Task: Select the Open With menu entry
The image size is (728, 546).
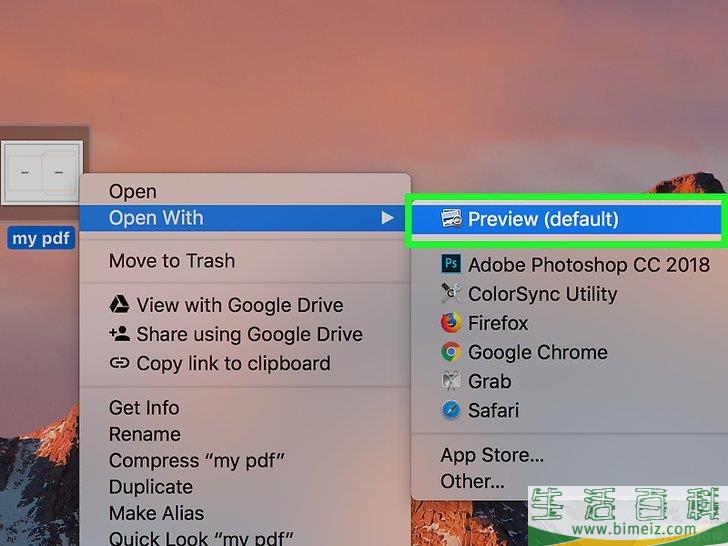Action: click(245, 218)
